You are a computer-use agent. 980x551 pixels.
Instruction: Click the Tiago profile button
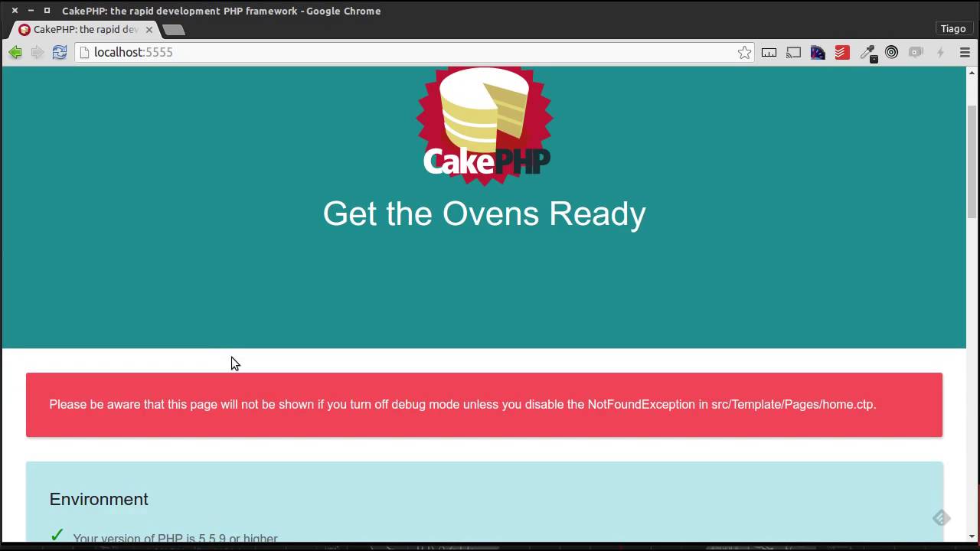pos(953,28)
